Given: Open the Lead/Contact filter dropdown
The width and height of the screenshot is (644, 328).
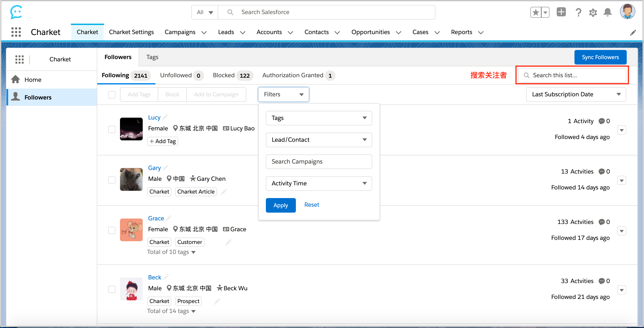Looking at the screenshot, I should [x=319, y=140].
